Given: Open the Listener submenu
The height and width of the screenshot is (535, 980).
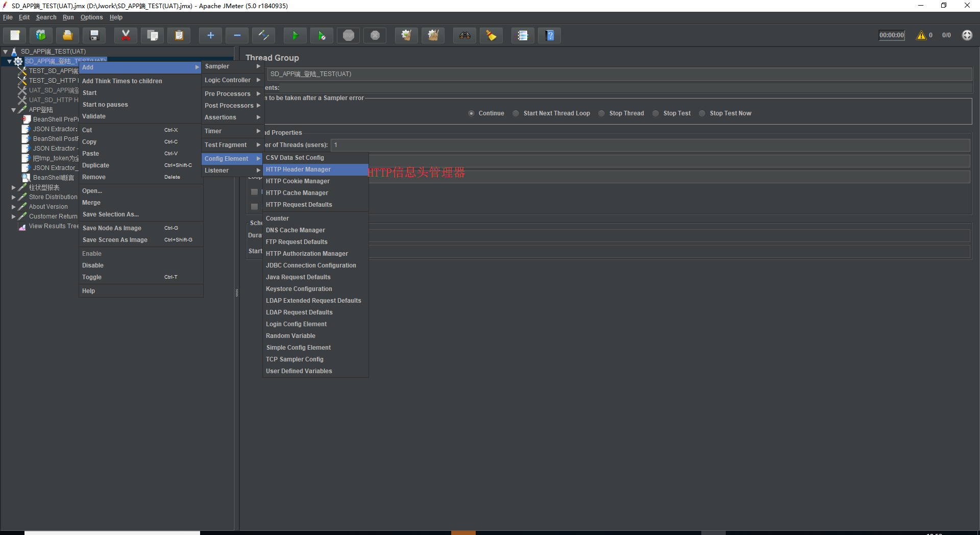Looking at the screenshot, I should click(232, 171).
